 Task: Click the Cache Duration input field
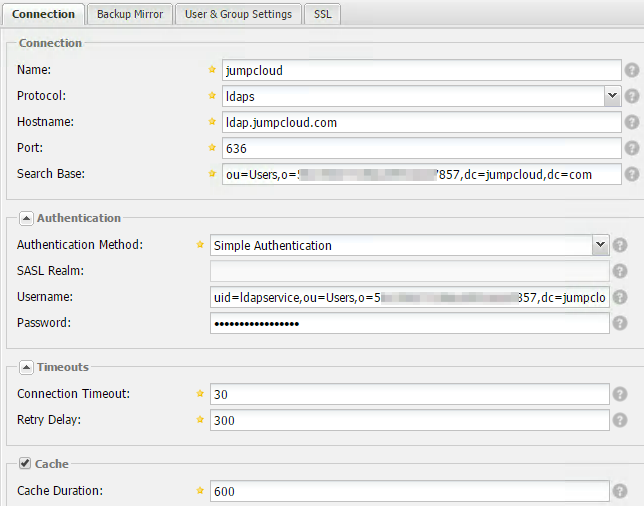tap(409, 491)
